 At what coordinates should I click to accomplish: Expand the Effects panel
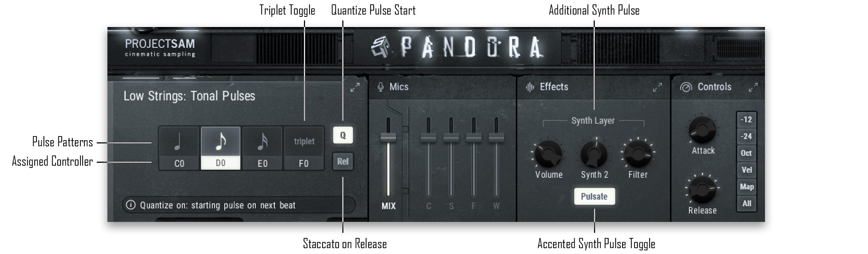coord(657,88)
